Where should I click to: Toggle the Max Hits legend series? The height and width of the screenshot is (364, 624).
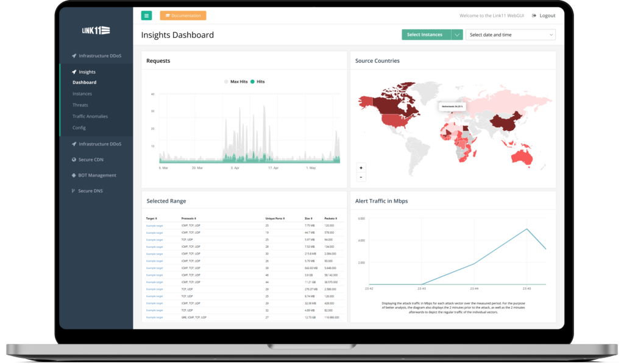pyautogui.click(x=235, y=82)
